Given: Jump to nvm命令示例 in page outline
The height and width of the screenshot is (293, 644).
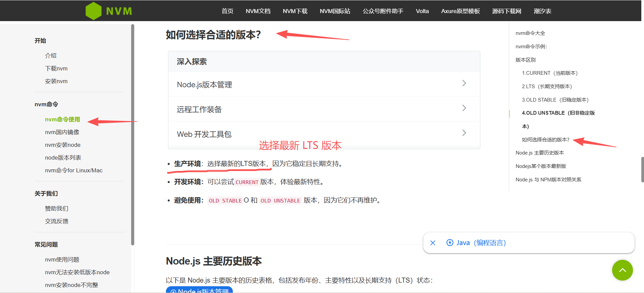Looking at the screenshot, I should pos(531,47).
